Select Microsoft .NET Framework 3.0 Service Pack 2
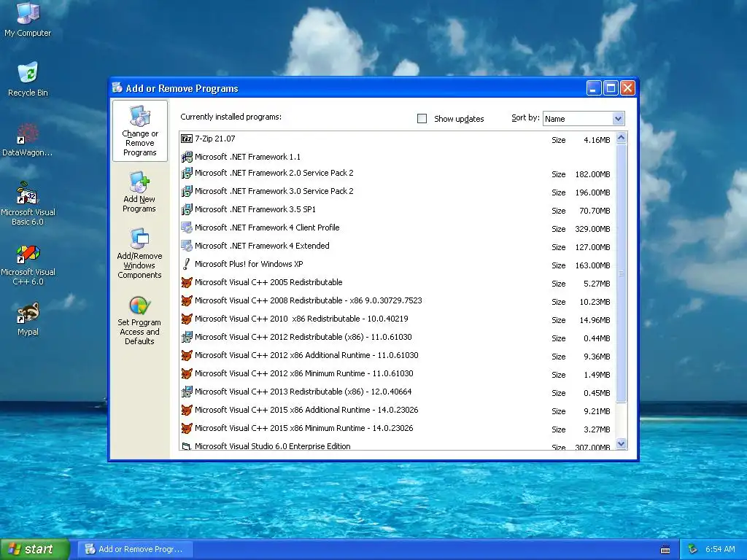This screenshot has width=747, height=560. pyautogui.click(x=274, y=191)
